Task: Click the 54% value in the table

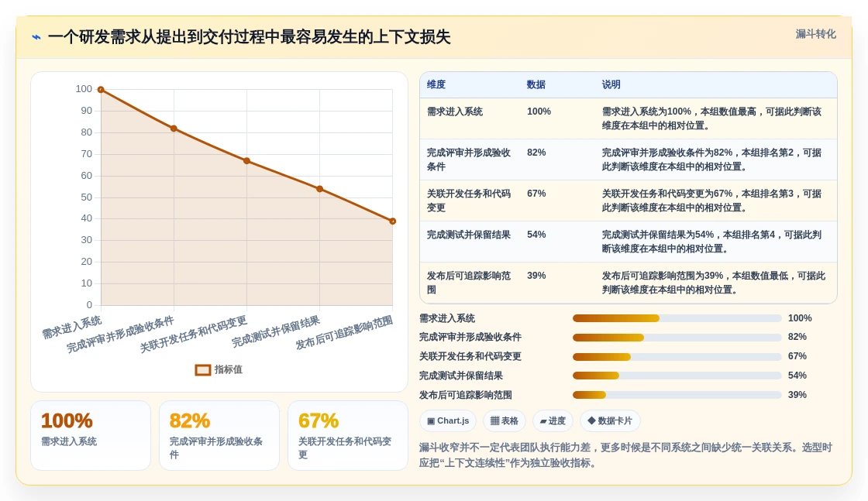Action: [536, 235]
